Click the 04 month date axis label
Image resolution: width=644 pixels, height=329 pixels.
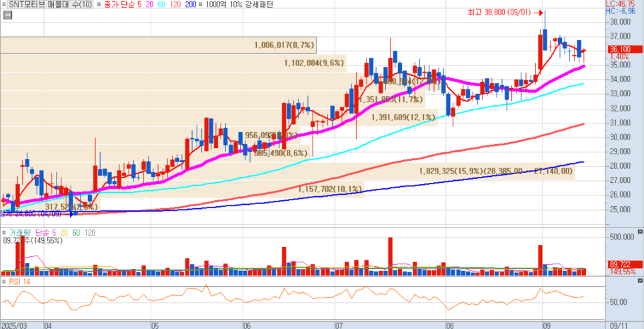coord(47,325)
